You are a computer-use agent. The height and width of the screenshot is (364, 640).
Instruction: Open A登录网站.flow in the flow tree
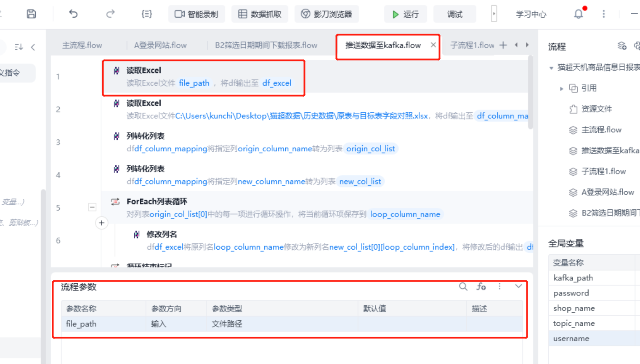click(x=608, y=193)
